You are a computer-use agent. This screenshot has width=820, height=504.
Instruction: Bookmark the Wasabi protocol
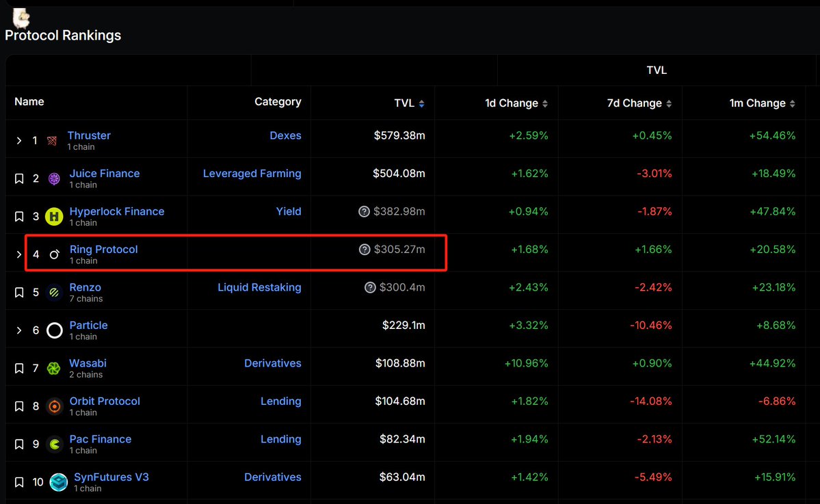(19, 369)
